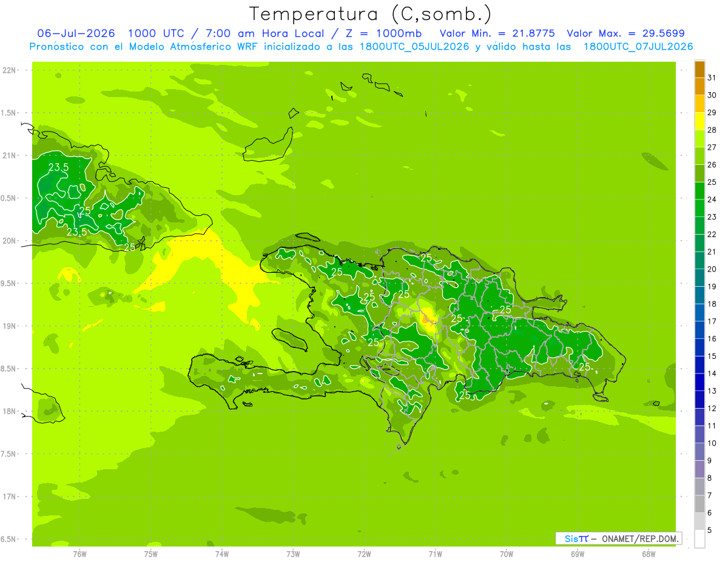Click the "69W" longitude label
Viewport: 728px width, 562px height.
(x=577, y=554)
